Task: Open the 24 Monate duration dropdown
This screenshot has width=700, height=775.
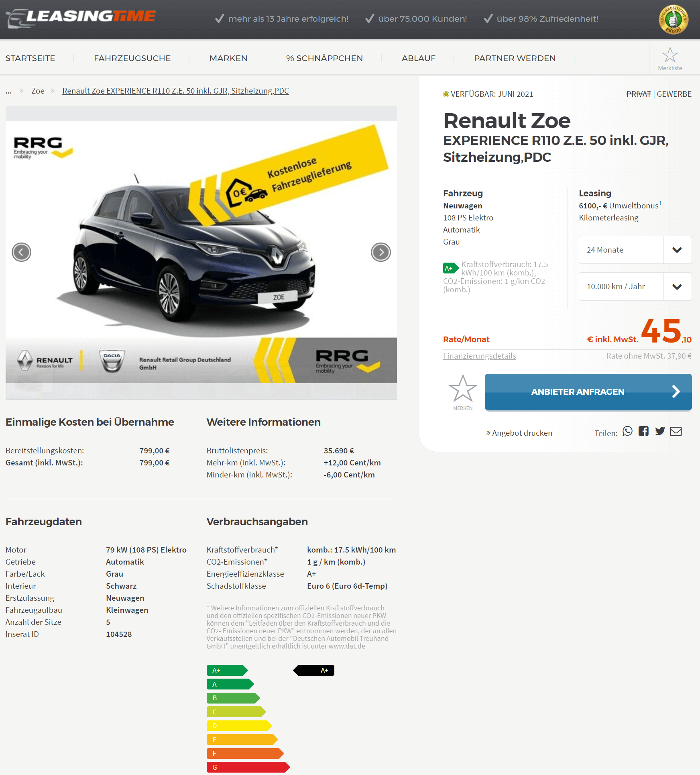Action: point(635,250)
